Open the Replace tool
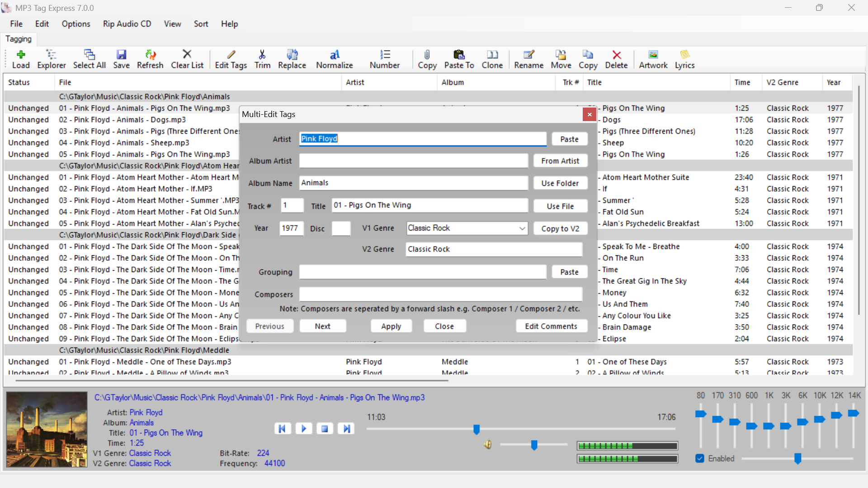Screen dimensions: 868x488 292,59
